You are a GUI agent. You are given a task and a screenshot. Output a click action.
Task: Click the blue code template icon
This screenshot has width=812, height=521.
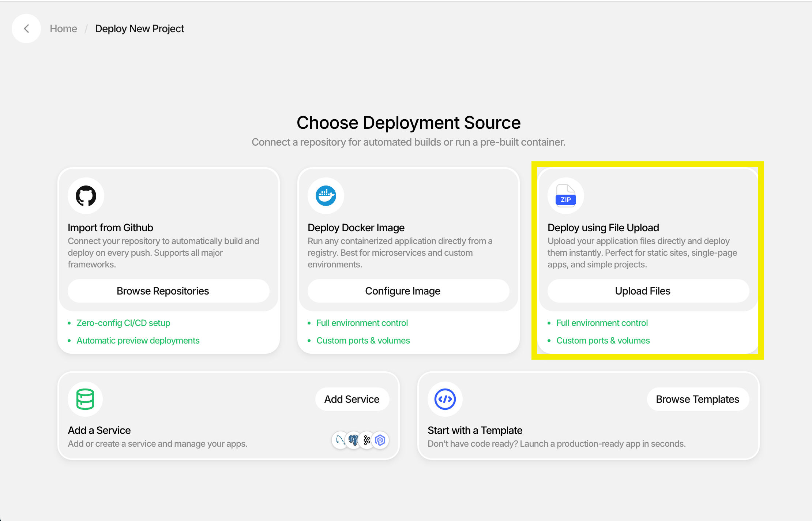pos(445,399)
